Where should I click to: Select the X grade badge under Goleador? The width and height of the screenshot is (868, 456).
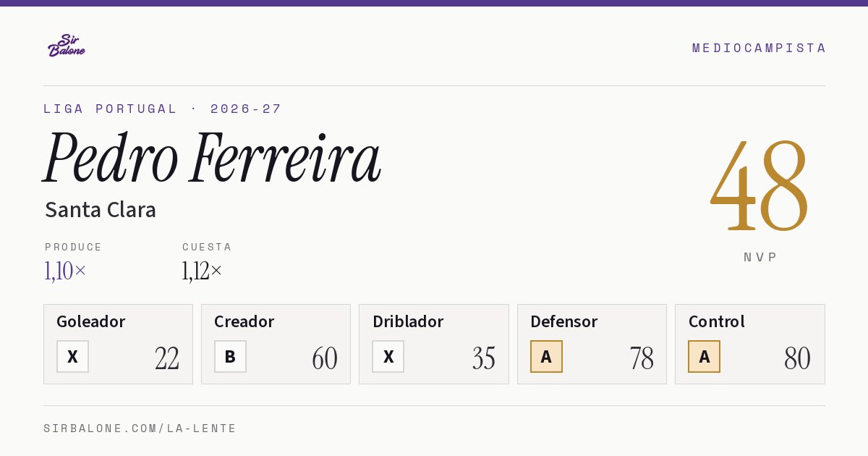(72, 356)
